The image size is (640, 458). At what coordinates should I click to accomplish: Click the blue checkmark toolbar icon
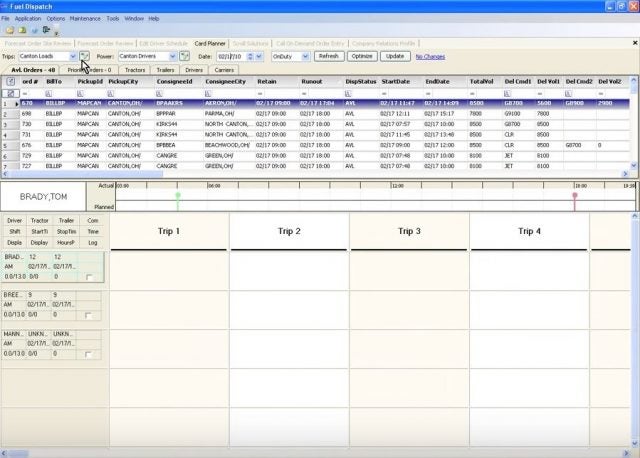tap(35, 31)
